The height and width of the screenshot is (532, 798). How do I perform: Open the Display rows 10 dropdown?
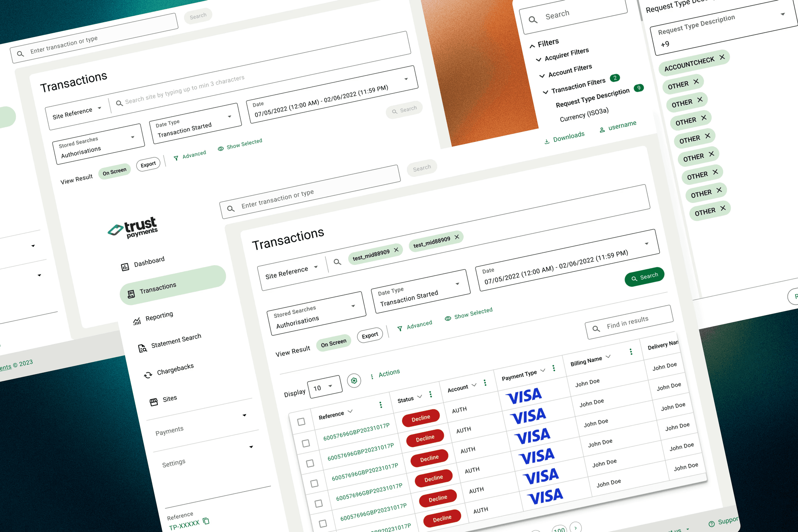[x=324, y=387]
